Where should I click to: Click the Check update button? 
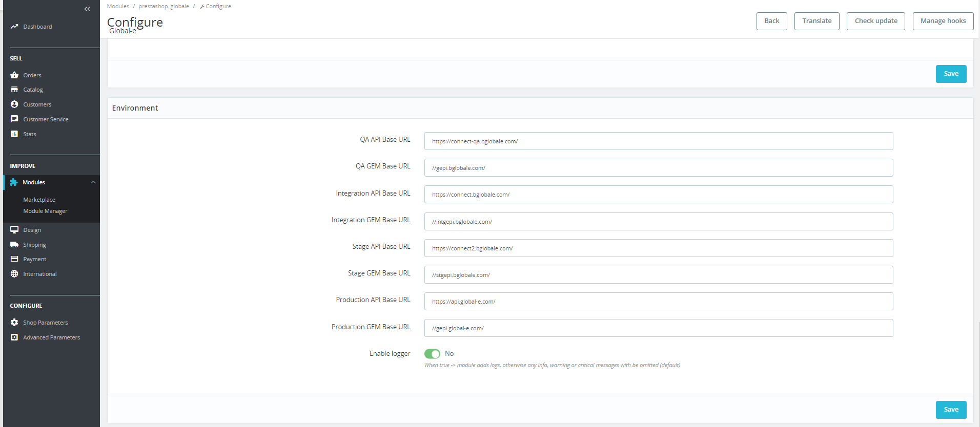pos(875,21)
